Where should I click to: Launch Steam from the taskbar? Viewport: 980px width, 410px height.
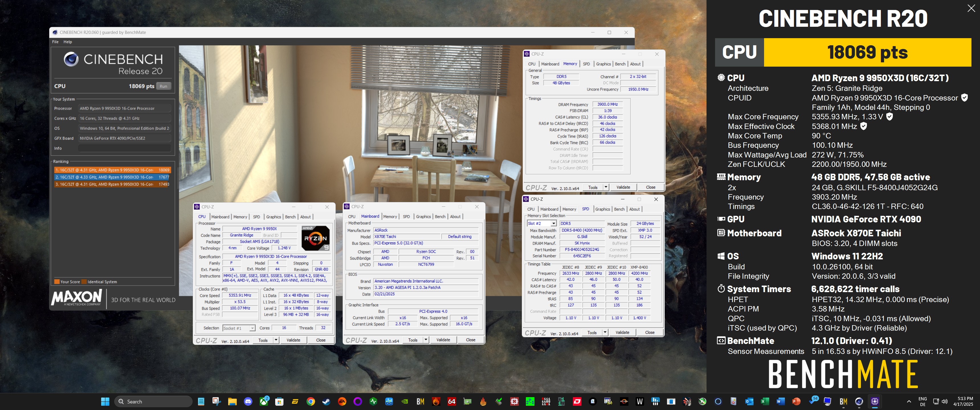pyautogui.click(x=326, y=401)
